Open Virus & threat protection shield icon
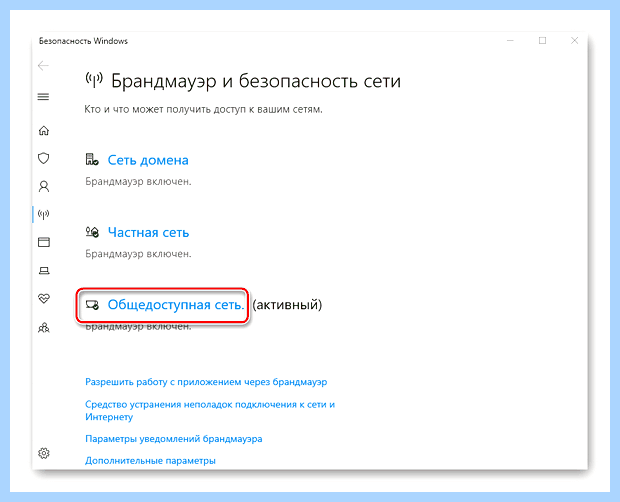The width and height of the screenshot is (620, 502). point(43,159)
